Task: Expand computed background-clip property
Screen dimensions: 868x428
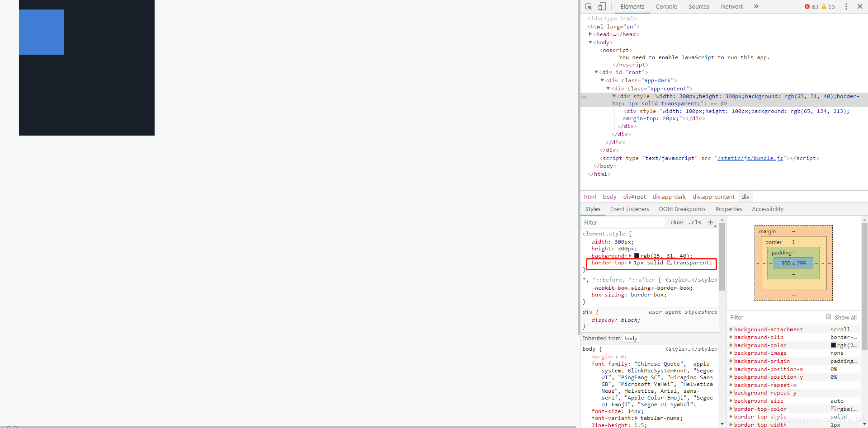Action: coord(731,337)
